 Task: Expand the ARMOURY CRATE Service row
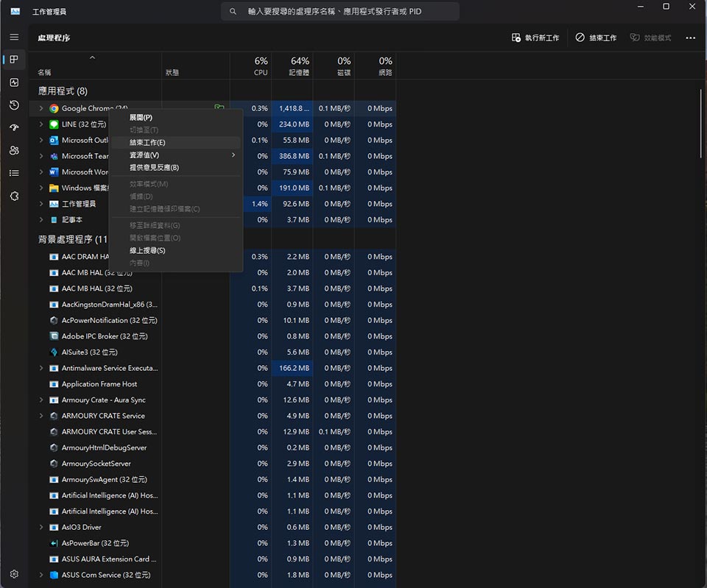pyautogui.click(x=41, y=416)
